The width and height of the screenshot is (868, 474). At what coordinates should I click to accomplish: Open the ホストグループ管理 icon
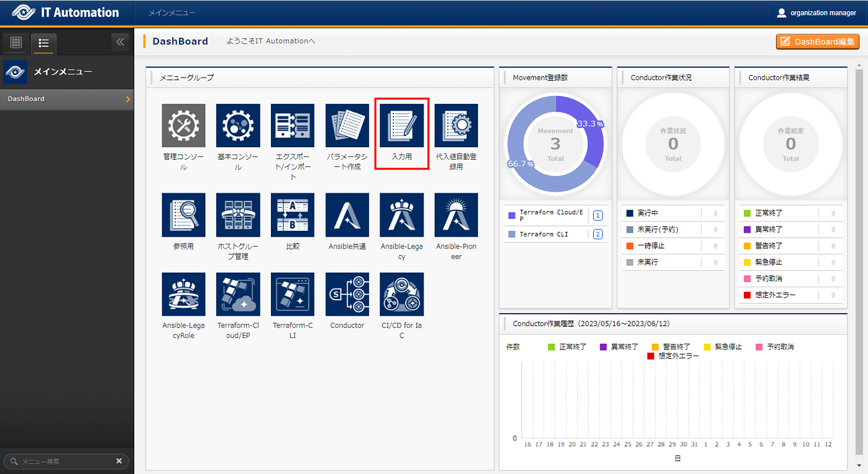coord(238,215)
